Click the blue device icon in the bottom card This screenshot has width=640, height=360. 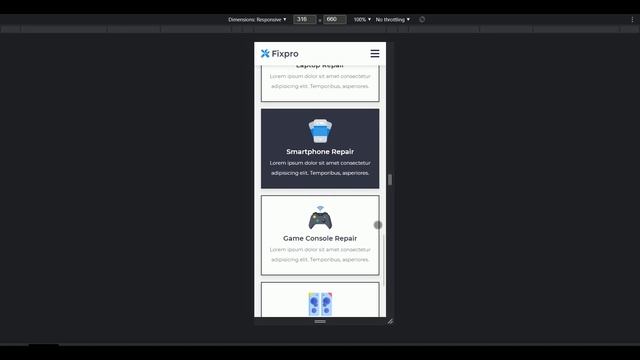[x=320, y=304]
